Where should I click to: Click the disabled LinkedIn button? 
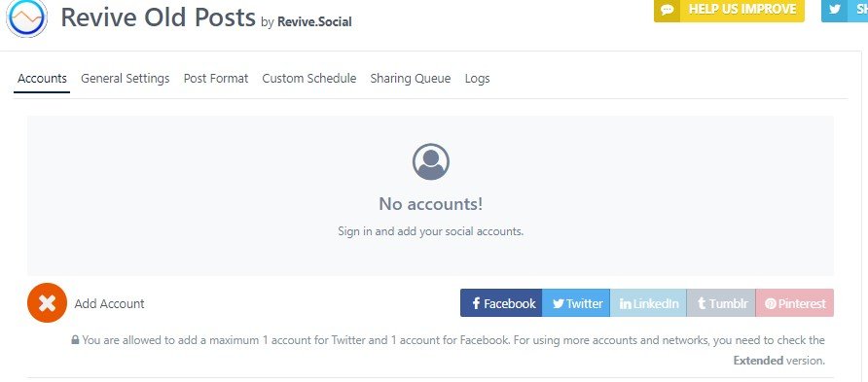(648, 303)
